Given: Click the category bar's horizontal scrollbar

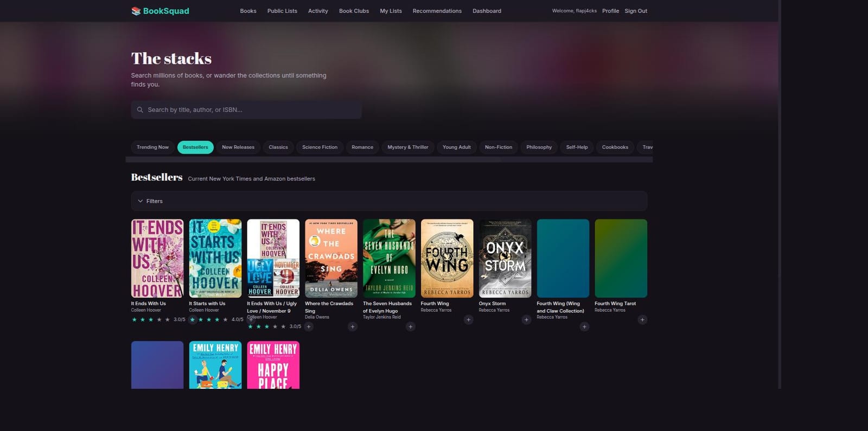Looking at the screenshot, I should click(389, 160).
